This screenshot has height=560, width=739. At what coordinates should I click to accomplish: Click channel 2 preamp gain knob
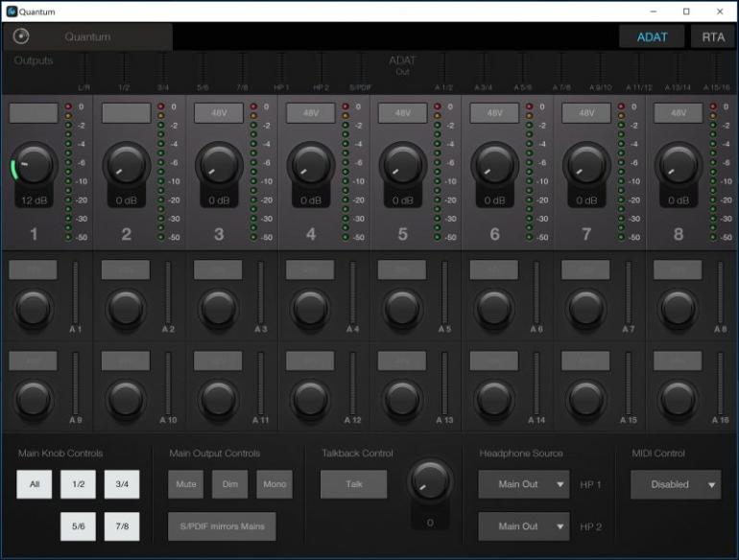[127, 164]
